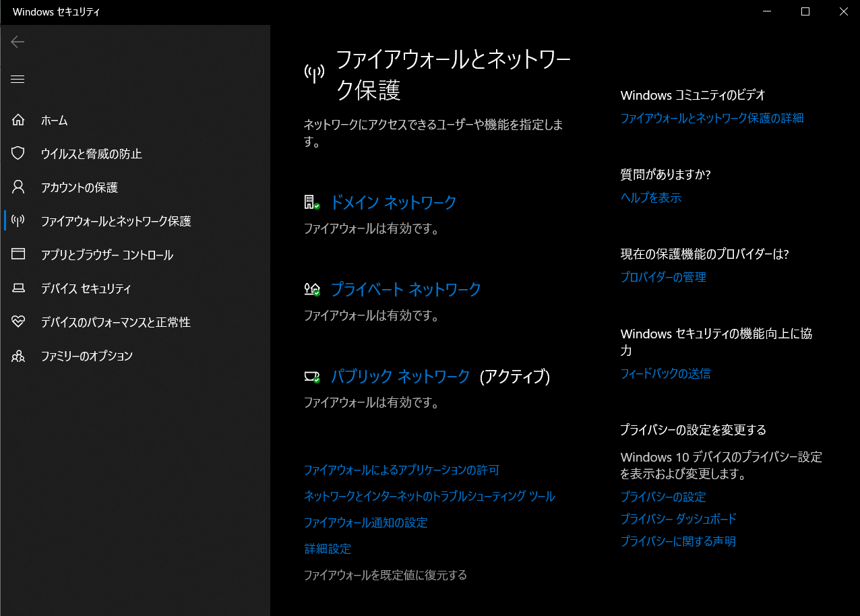This screenshot has height=616, width=860.
Task: Click ヘルプを表示 link
Action: click(x=651, y=197)
